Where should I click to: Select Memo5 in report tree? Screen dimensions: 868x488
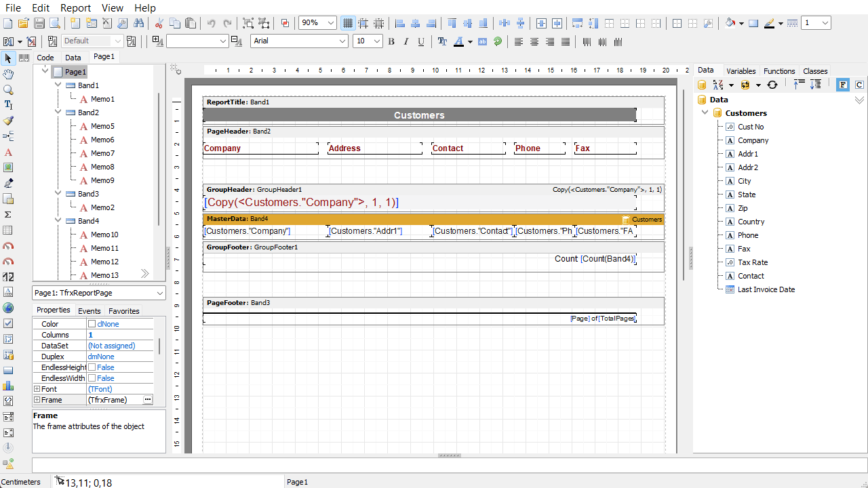102,126
